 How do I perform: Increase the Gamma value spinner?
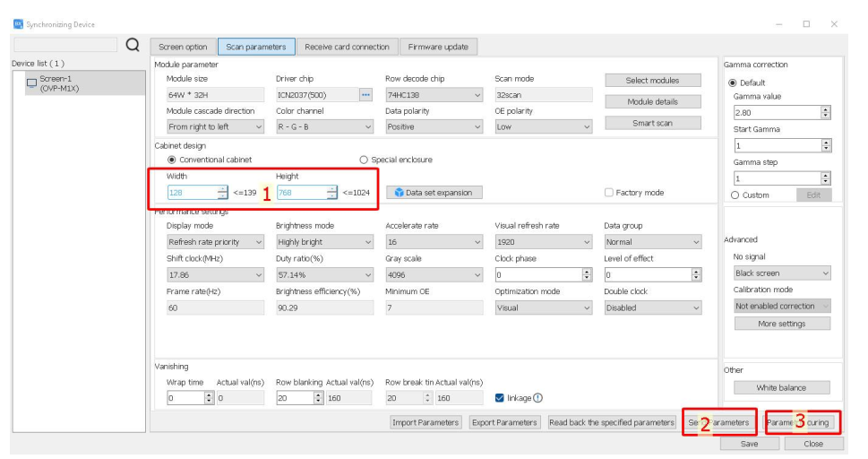pos(825,109)
